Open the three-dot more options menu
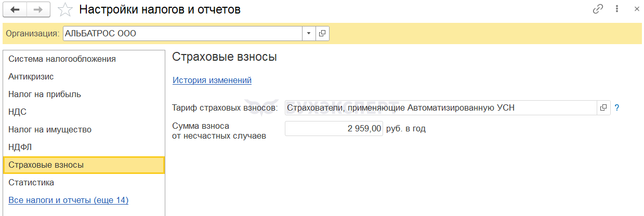The image size is (644, 216). pos(617,9)
